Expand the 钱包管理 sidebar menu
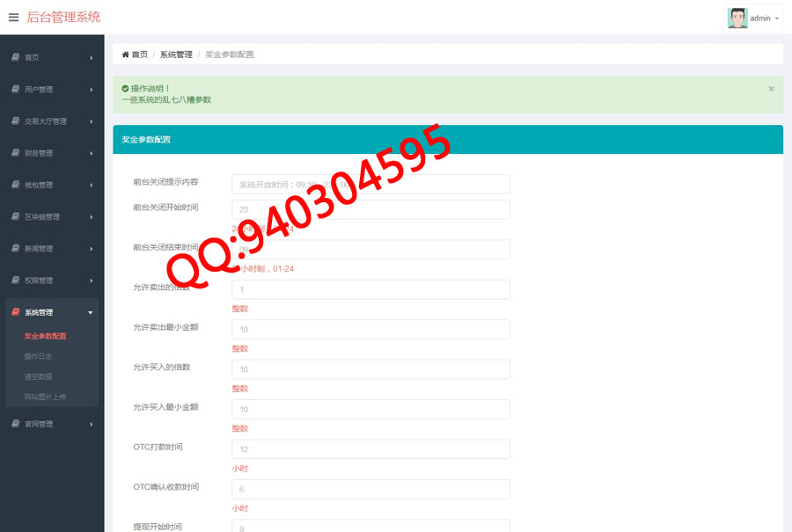The image size is (792, 532). click(52, 185)
